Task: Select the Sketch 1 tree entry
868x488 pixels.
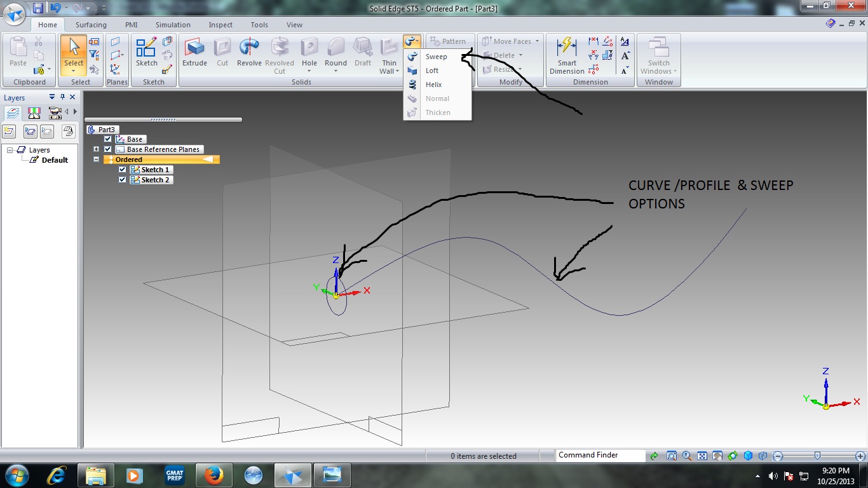Action: point(151,170)
